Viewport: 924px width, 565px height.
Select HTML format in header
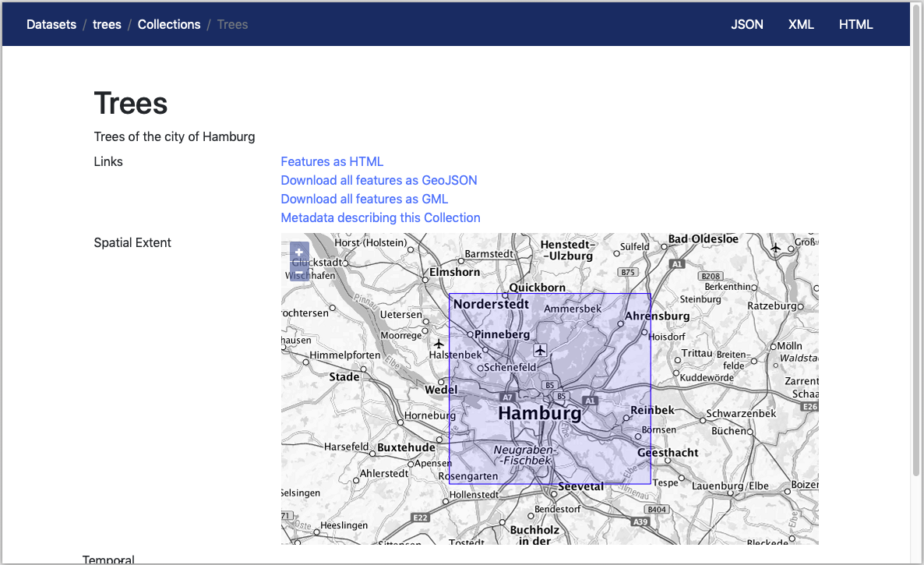[855, 24]
